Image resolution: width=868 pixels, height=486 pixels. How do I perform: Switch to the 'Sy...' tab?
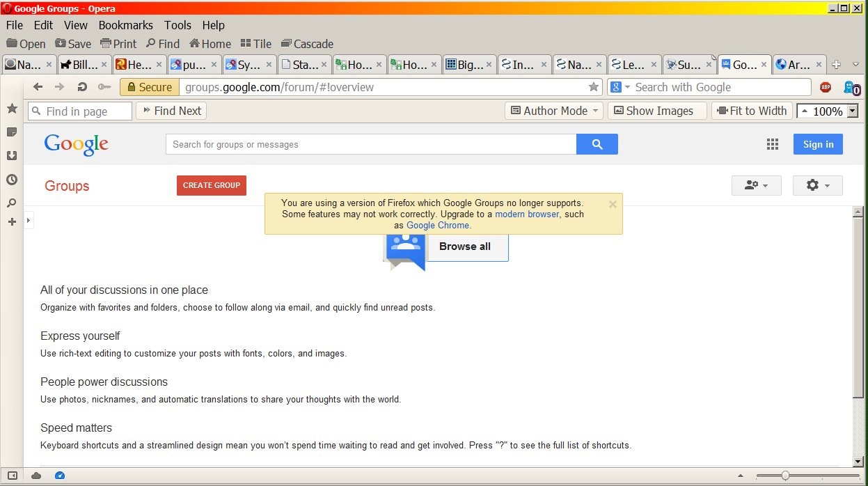[249, 65]
